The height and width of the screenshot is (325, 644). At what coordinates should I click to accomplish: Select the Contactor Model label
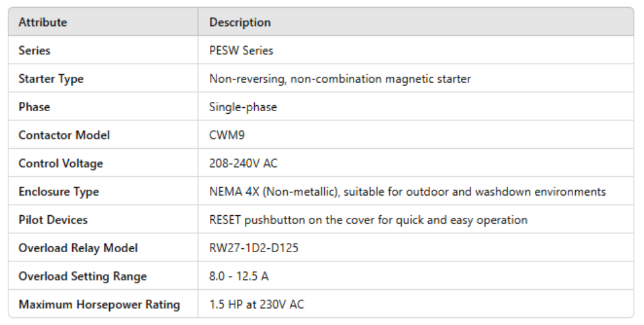coord(64,135)
